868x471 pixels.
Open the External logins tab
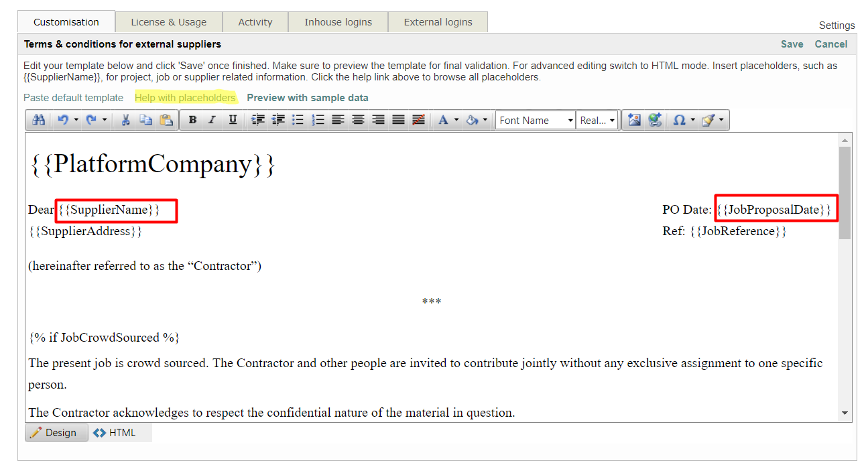[x=438, y=22]
